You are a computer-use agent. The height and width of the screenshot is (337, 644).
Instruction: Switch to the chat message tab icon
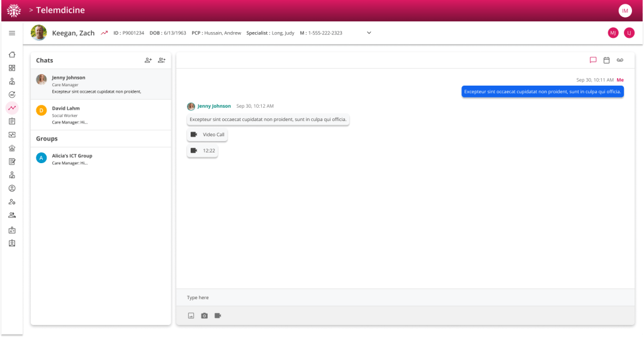(593, 60)
